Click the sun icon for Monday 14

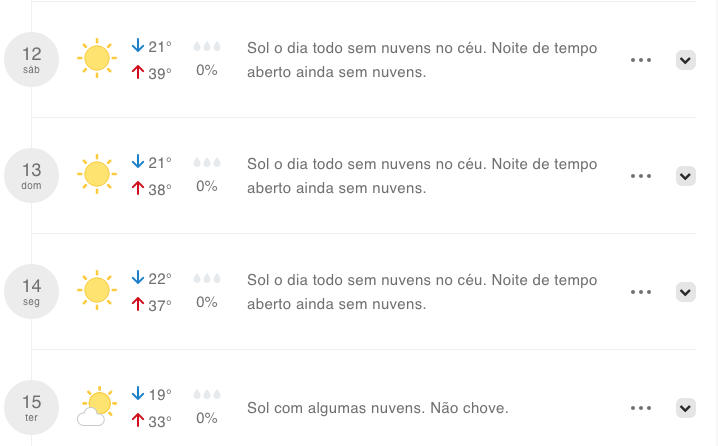[97, 291]
